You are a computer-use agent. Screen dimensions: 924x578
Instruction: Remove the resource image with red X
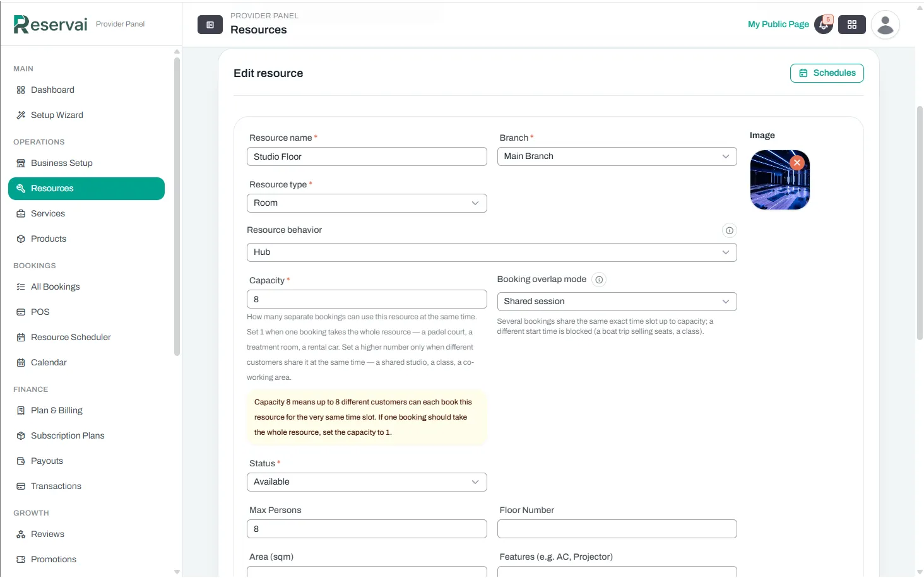point(797,163)
